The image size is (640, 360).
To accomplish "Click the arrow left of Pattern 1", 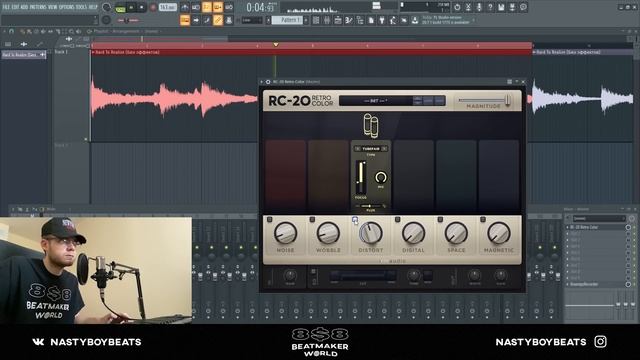I will pyautogui.click(x=269, y=20).
